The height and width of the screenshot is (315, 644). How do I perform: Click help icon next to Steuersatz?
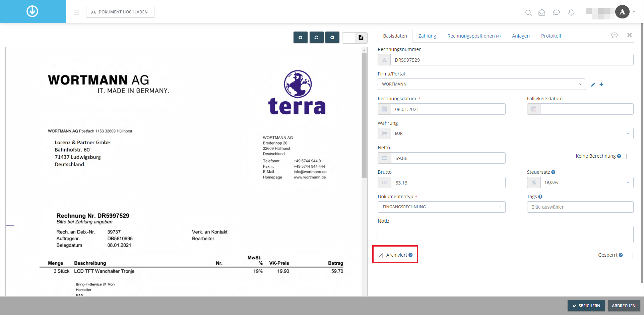(553, 172)
